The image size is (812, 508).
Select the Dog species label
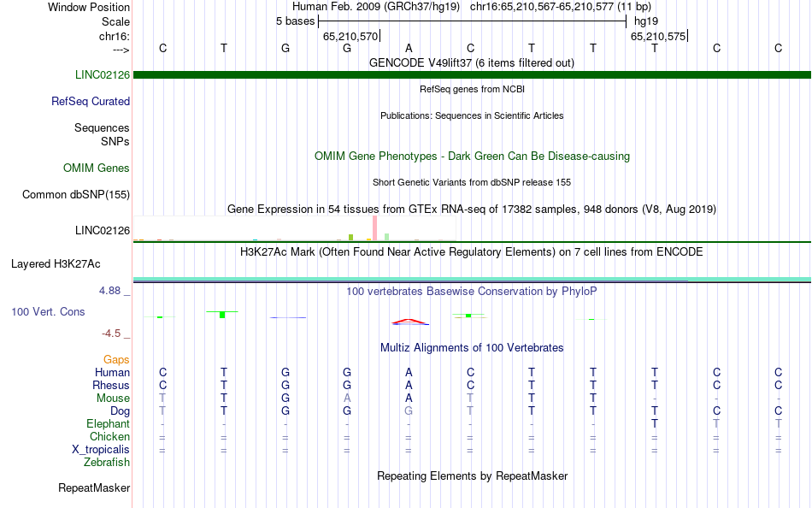point(120,411)
